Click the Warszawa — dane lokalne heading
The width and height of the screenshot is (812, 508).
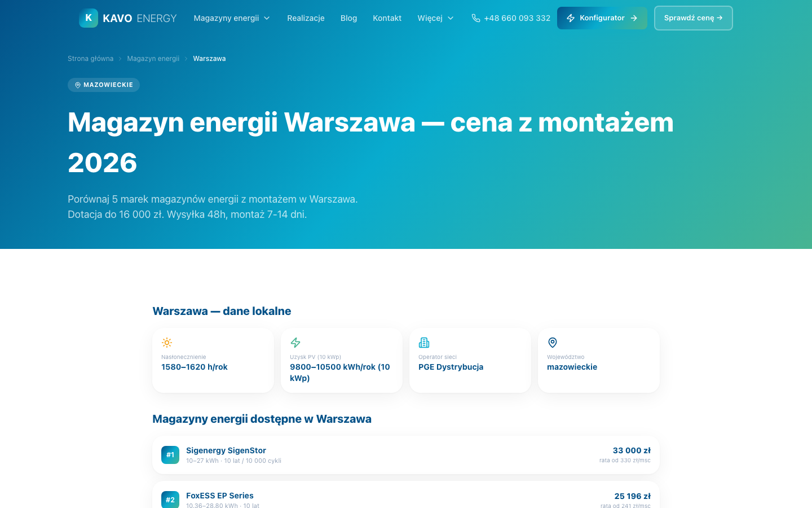(222, 311)
